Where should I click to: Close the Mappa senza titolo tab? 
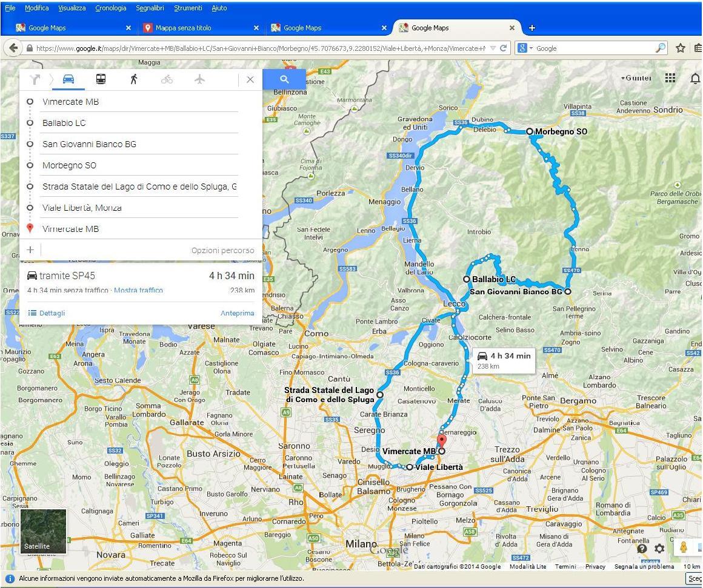256,28
